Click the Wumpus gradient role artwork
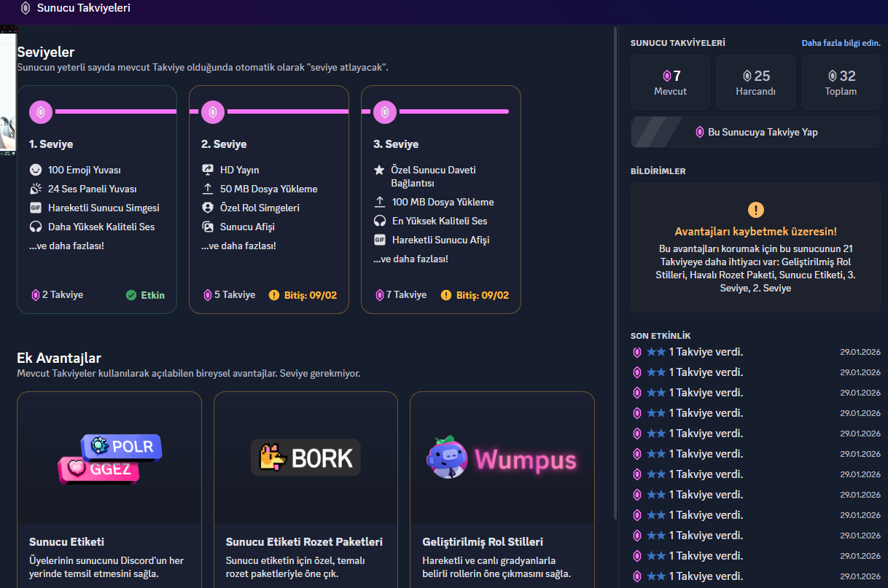Image resolution: width=888 pixels, height=588 pixels. (x=502, y=458)
